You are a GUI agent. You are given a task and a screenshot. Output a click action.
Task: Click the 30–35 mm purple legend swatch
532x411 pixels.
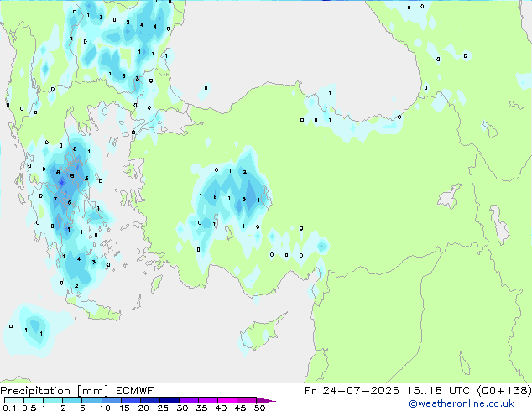(188, 400)
